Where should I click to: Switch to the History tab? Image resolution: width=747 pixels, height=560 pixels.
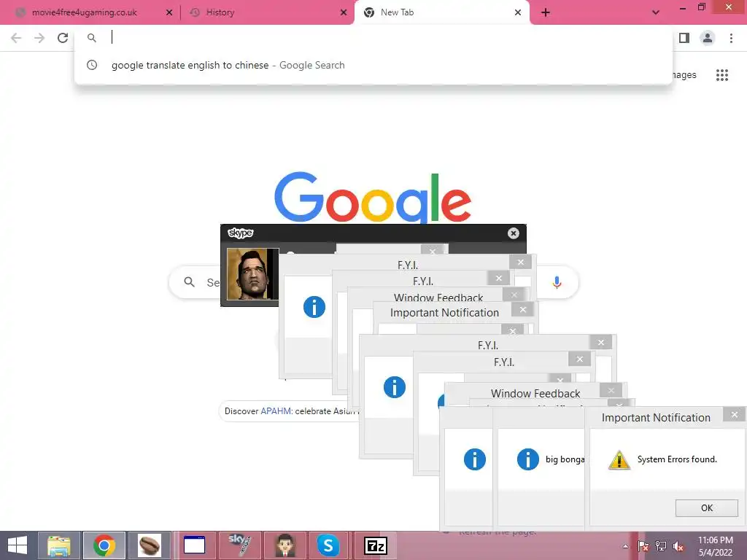(220, 12)
